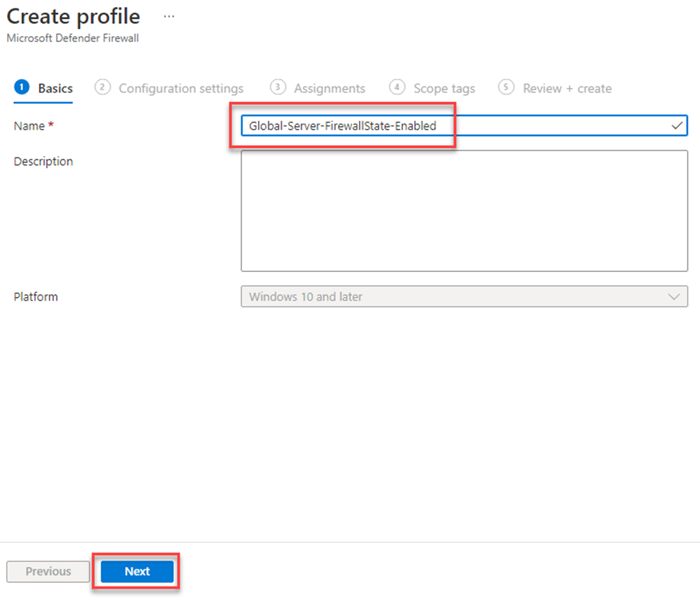Click the step 3 circle icon

point(277,87)
